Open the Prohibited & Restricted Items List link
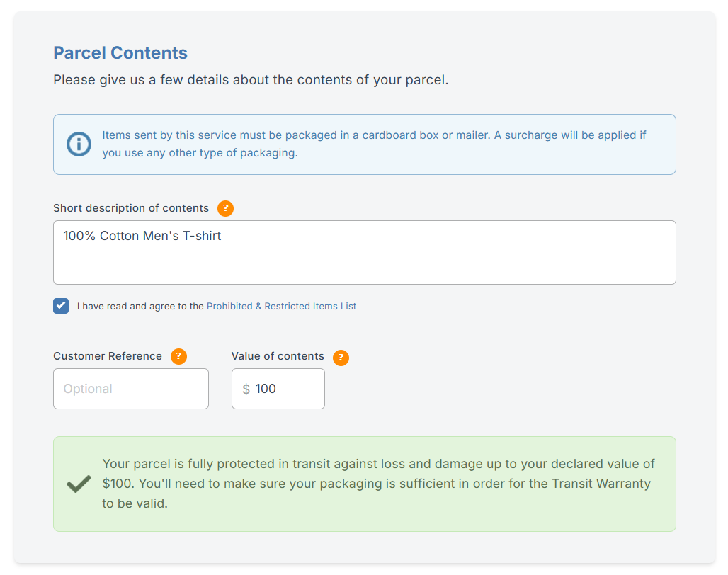 [x=281, y=307]
